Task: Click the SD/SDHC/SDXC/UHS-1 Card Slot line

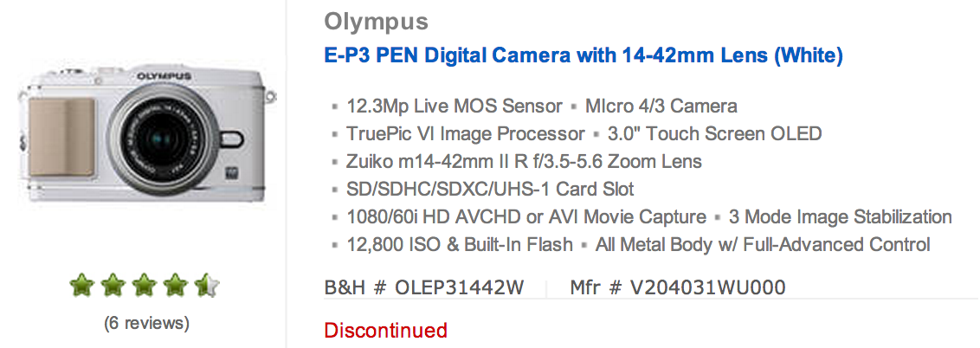Action: (490, 189)
